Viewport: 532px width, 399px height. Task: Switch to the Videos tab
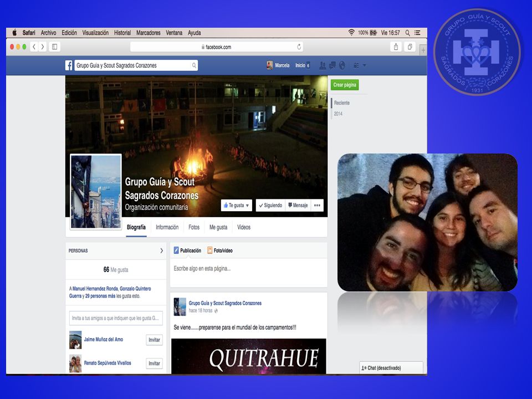[x=244, y=227]
